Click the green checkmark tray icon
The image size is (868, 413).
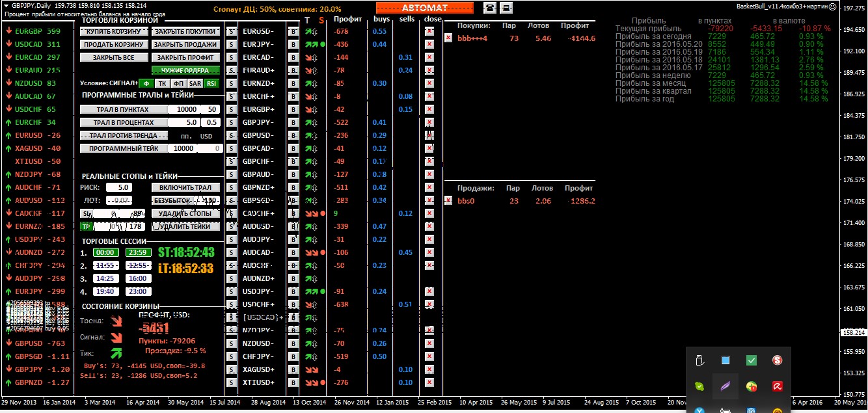751,360
